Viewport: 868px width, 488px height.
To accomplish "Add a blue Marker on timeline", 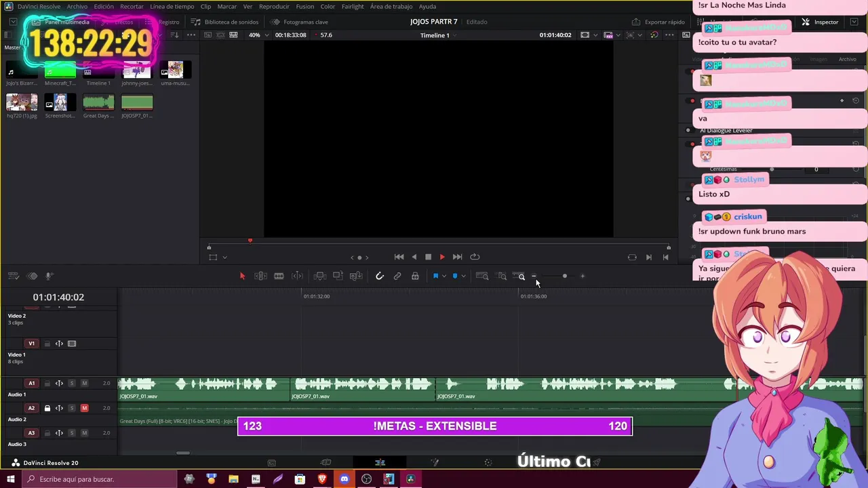I will [x=455, y=276].
